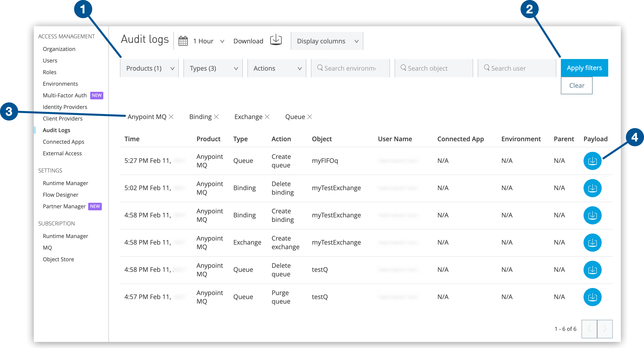Download payload for Purge queue row

tap(592, 297)
